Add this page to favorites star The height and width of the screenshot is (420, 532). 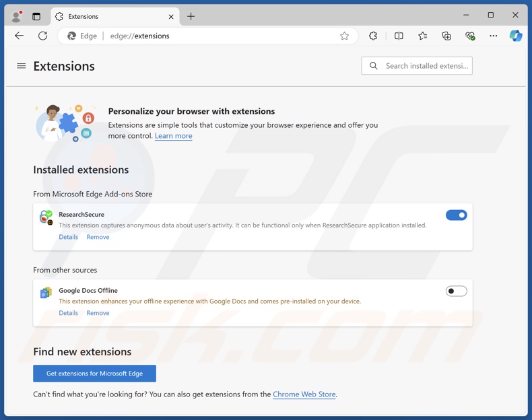(x=344, y=36)
